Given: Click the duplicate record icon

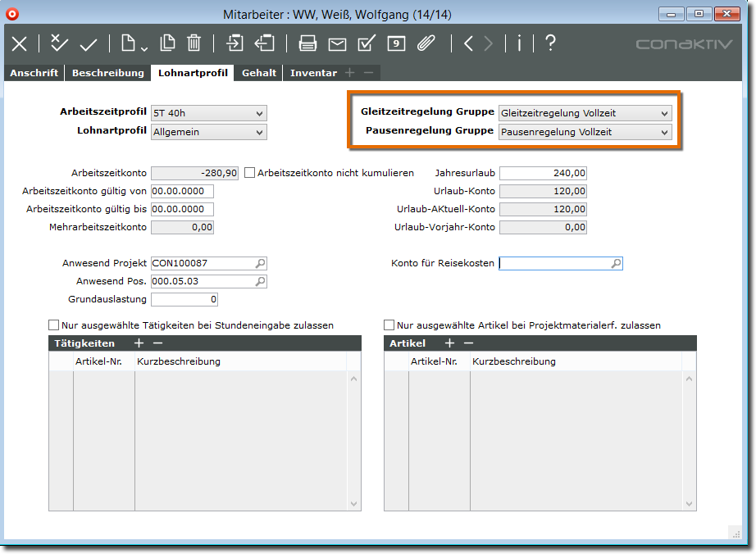Looking at the screenshot, I should (167, 43).
